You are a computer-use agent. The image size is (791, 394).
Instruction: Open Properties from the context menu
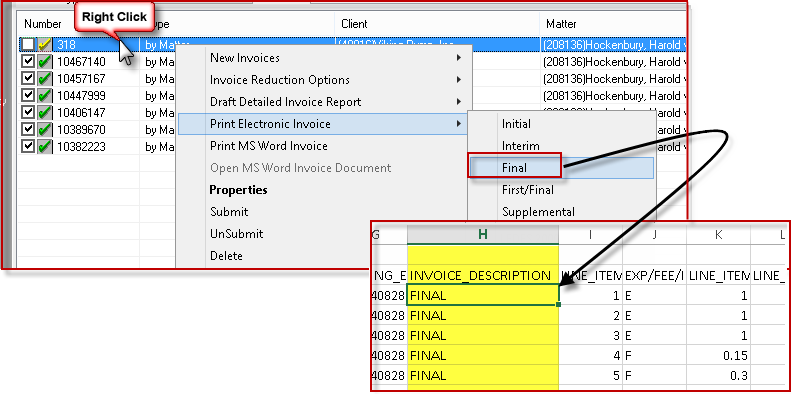(x=239, y=190)
